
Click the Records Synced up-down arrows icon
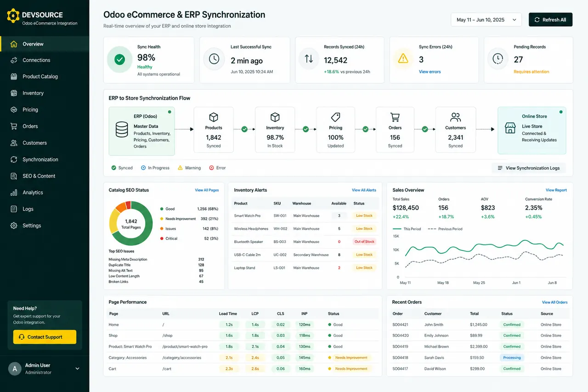[309, 59]
